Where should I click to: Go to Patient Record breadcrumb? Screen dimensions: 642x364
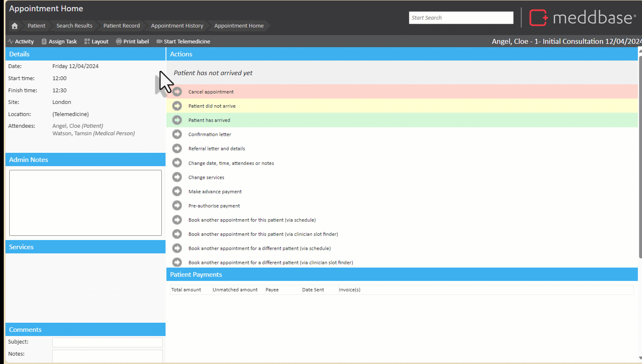(122, 26)
